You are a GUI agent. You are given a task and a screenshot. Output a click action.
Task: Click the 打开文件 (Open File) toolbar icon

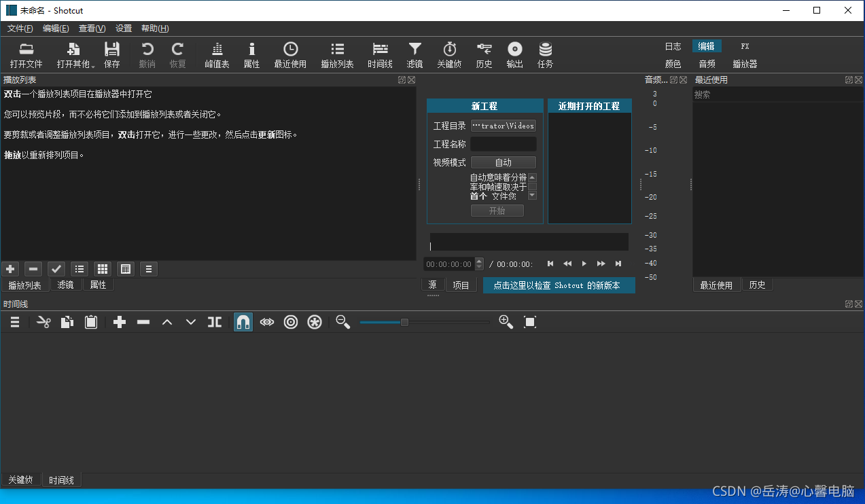coord(26,55)
